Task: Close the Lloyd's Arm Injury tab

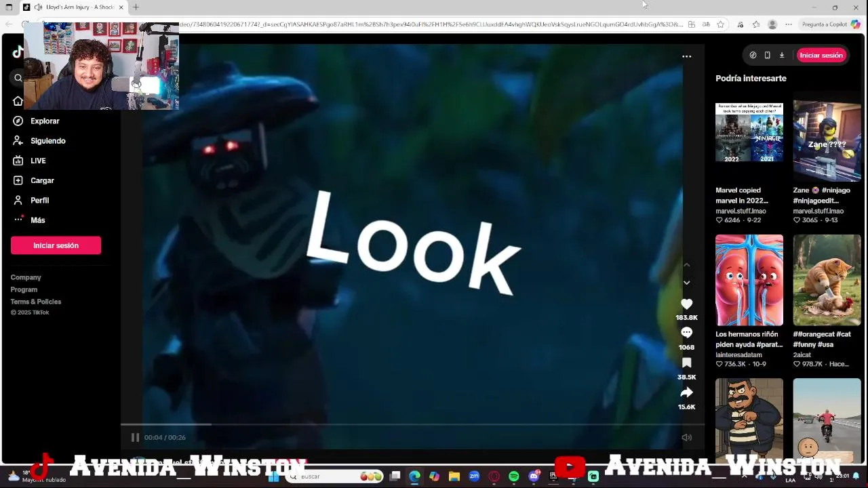Action: tap(121, 7)
